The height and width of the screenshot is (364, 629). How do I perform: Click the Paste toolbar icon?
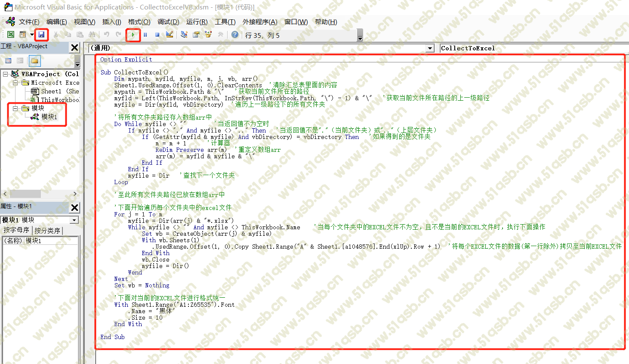point(80,34)
